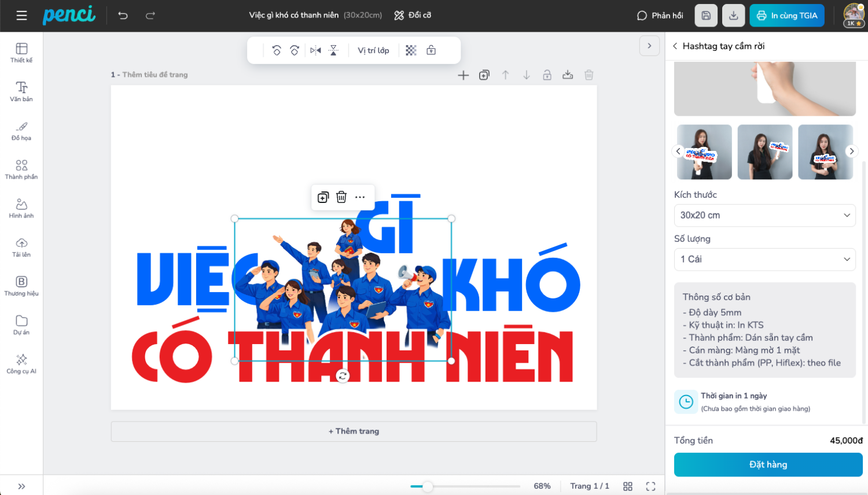
Task: Toggle fullscreen view mode
Action: pos(650,486)
